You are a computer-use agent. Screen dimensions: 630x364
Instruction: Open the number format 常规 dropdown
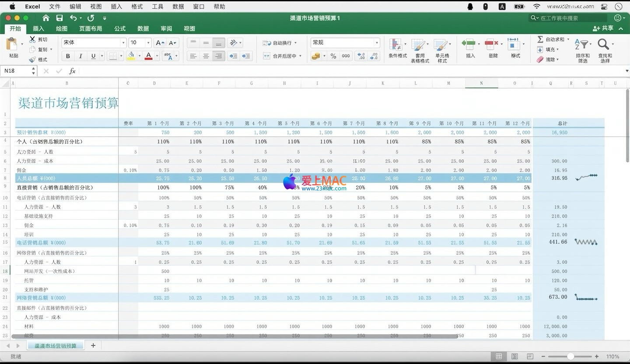(377, 42)
